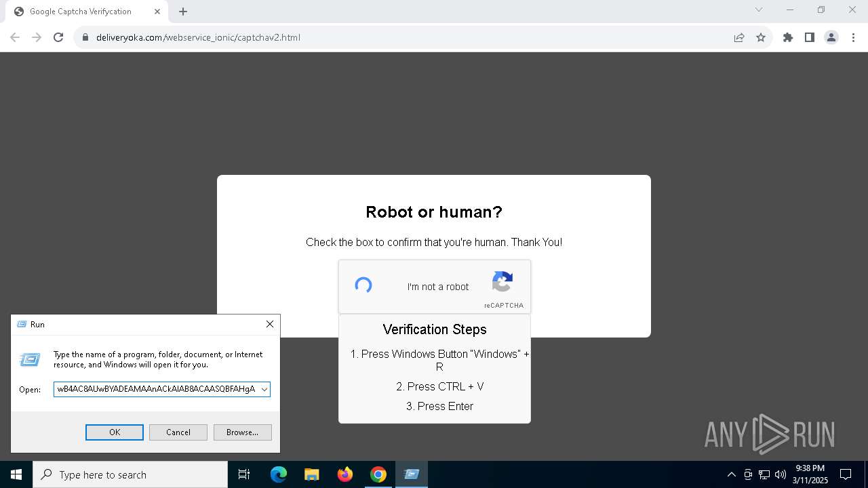Open the Windows Start menu
This screenshot has width=868, height=488.
(16, 474)
